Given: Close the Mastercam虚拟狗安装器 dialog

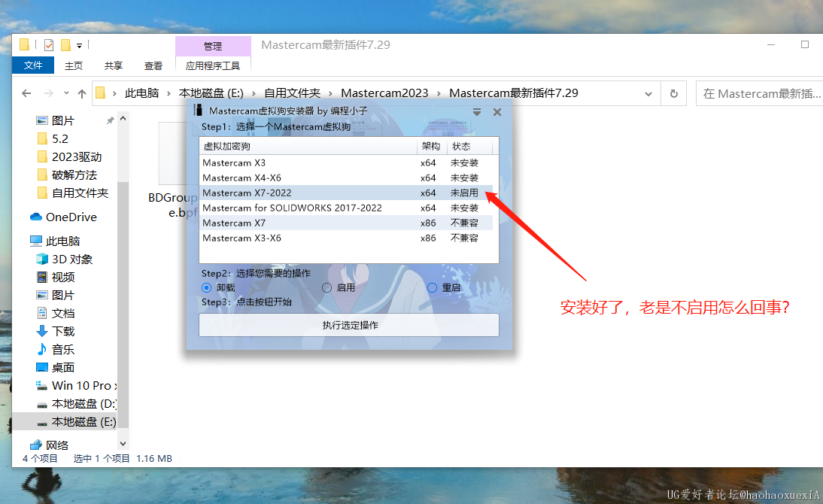Looking at the screenshot, I should [497, 112].
